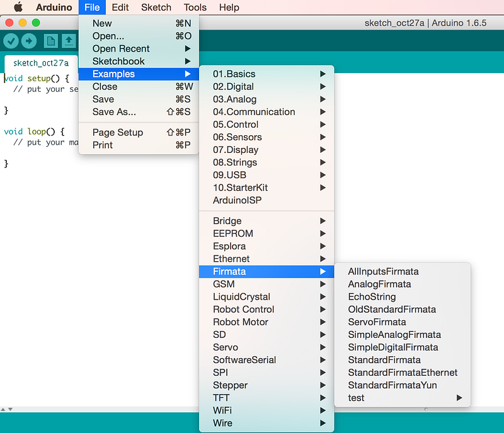This screenshot has height=433, width=504.
Task: Expand the Servo library examples
Action: 266,347
